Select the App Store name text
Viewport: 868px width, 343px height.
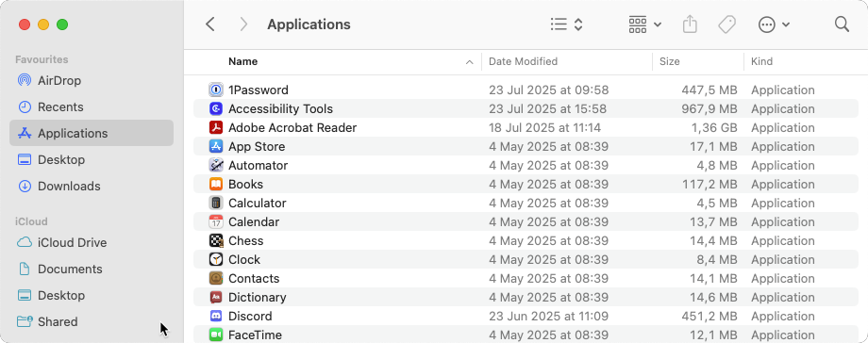click(x=257, y=147)
